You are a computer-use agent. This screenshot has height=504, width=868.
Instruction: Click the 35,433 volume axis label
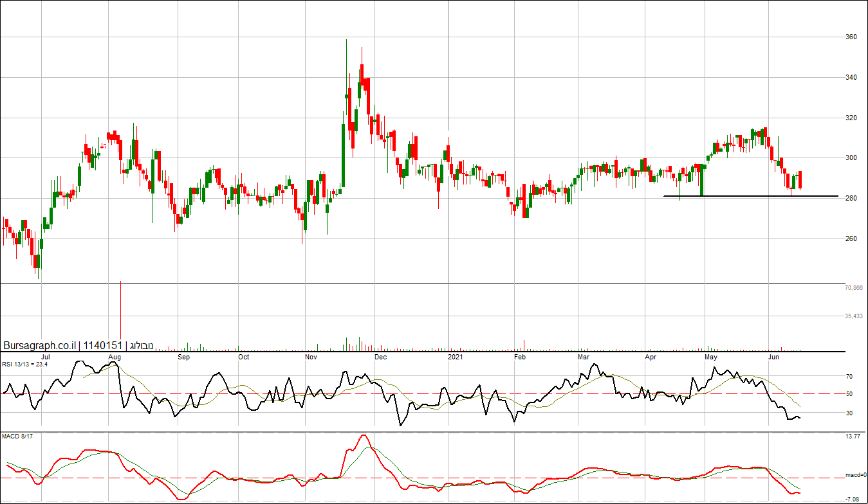854,316
